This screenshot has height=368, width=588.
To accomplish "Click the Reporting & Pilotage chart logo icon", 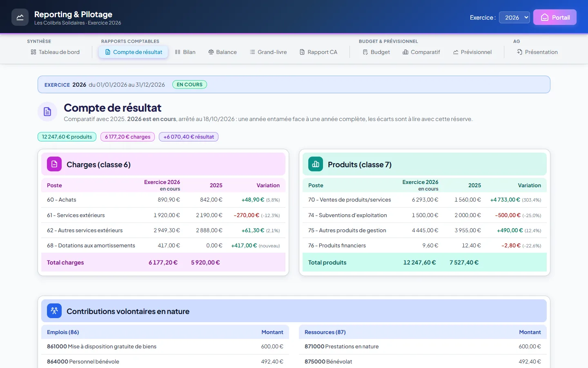I will tap(20, 17).
